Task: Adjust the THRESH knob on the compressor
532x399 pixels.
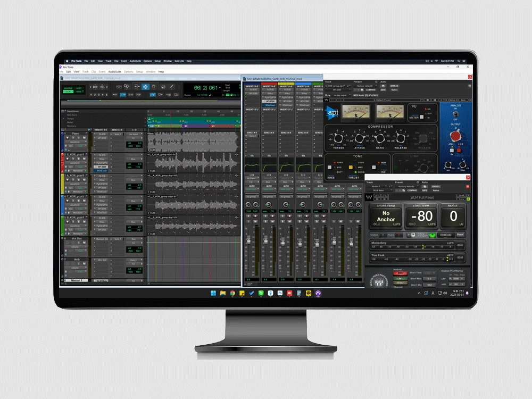Action: [x=338, y=138]
